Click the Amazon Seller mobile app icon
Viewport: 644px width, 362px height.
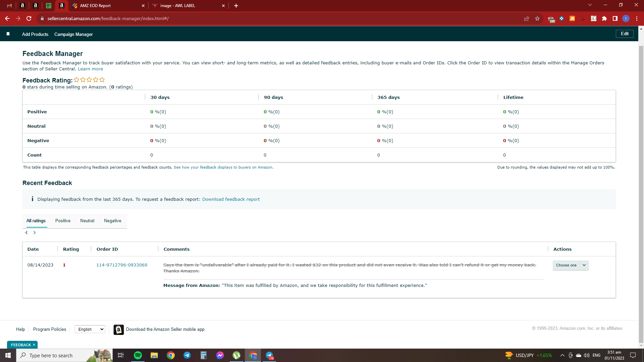tap(119, 329)
